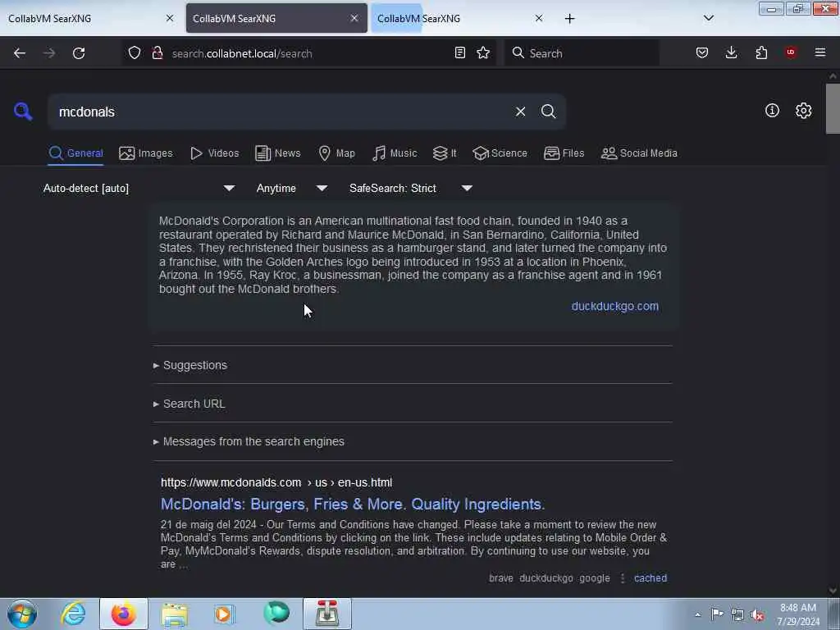Select the Files search category
The height and width of the screenshot is (630, 840).
click(564, 153)
